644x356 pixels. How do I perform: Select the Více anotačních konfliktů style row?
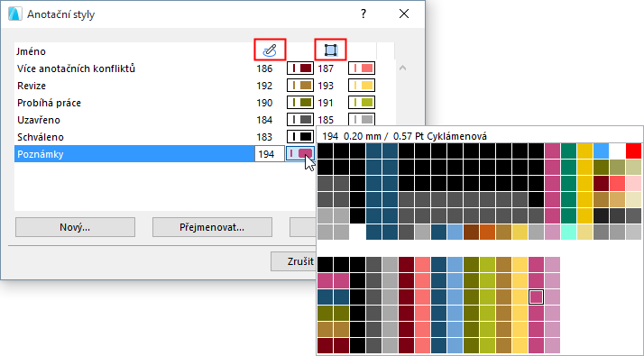click(134, 68)
